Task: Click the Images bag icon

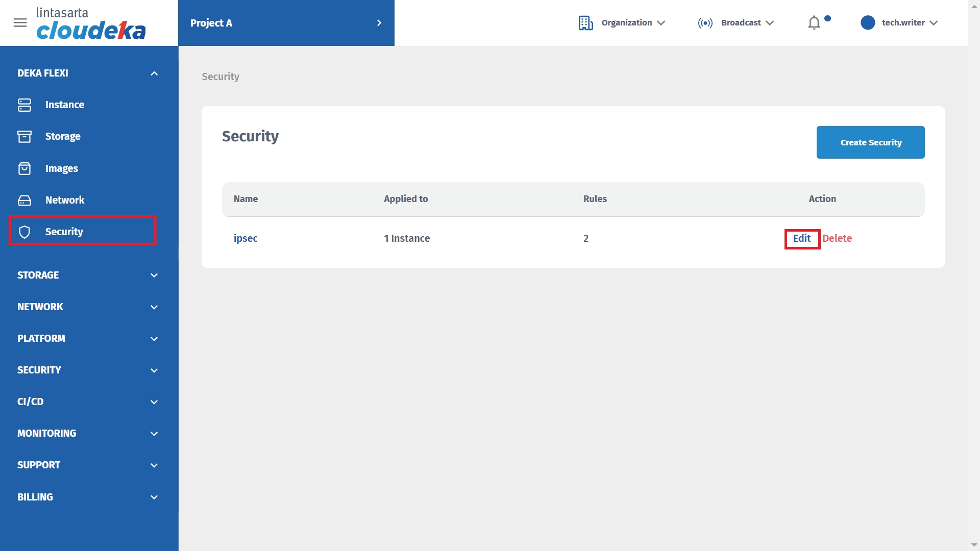Action: (x=24, y=168)
